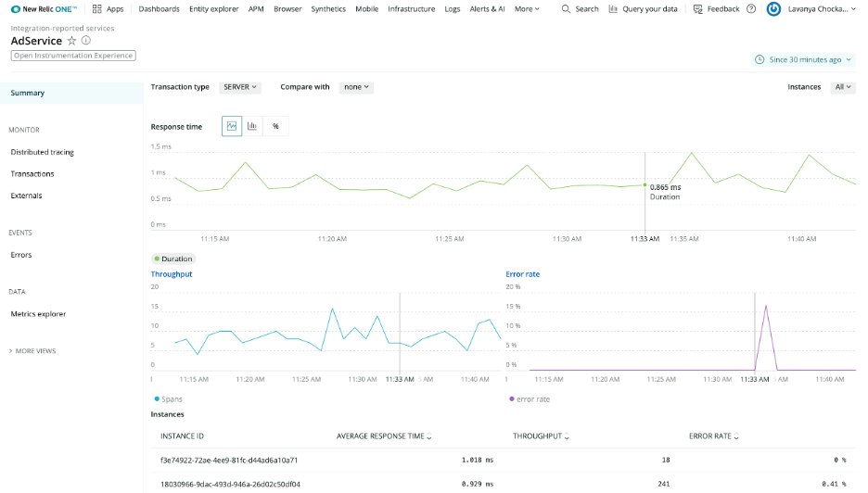Expand MORE VIEWS in the sidebar

32,351
